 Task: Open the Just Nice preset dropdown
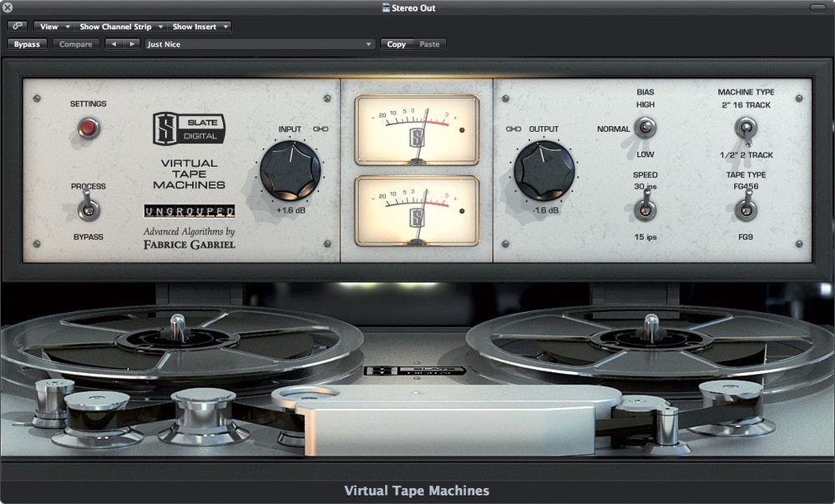260,44
